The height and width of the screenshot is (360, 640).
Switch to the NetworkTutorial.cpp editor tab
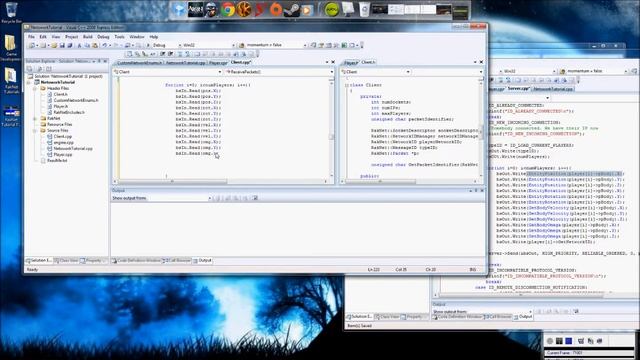click(185, 63)
